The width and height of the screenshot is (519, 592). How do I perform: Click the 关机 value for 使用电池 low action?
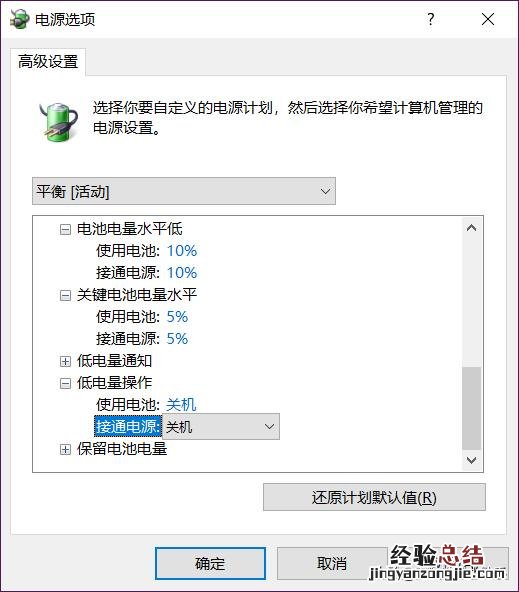pyautogui.click(x=181, y=405)
